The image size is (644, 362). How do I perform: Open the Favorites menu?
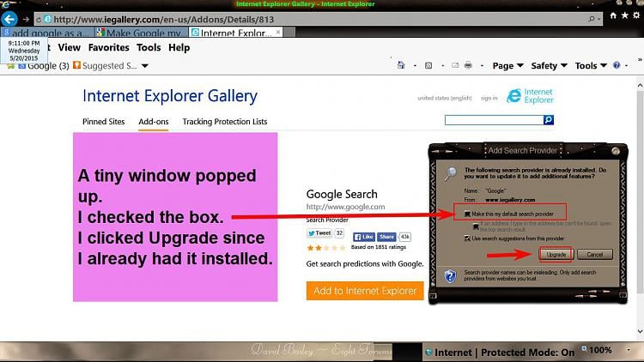click(x=108, y=48)
